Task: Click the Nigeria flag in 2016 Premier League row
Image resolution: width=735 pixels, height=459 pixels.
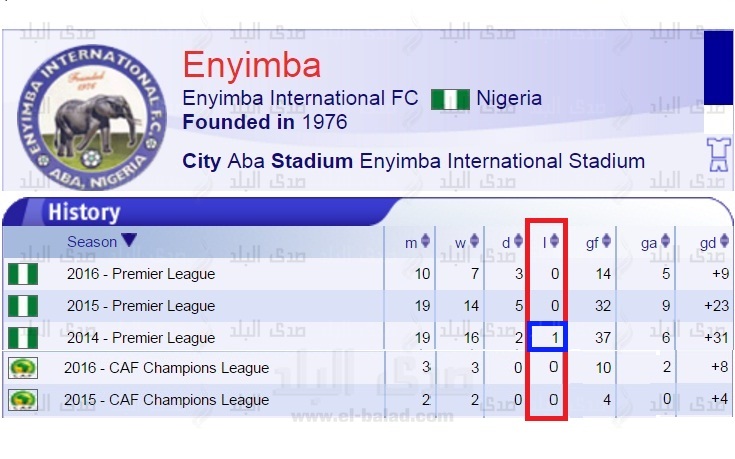Action: pyautogui.click(x=23, y=274)
